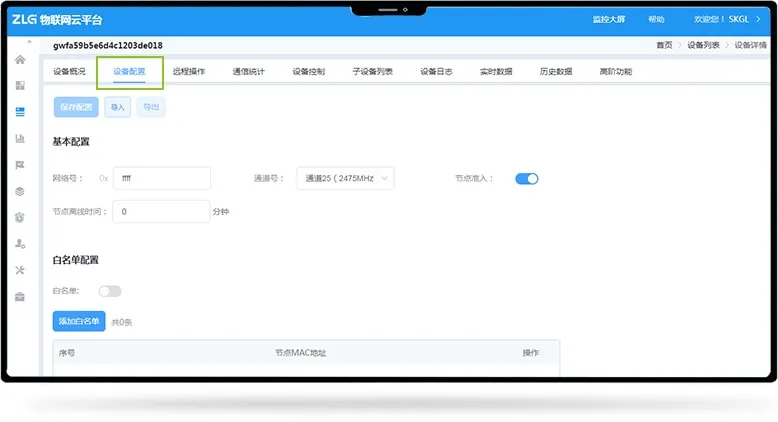Image resolution: width=778 pixels, height=422 pixels.
Task: Click the 导入 import button
Action: [x=118, y=107]
